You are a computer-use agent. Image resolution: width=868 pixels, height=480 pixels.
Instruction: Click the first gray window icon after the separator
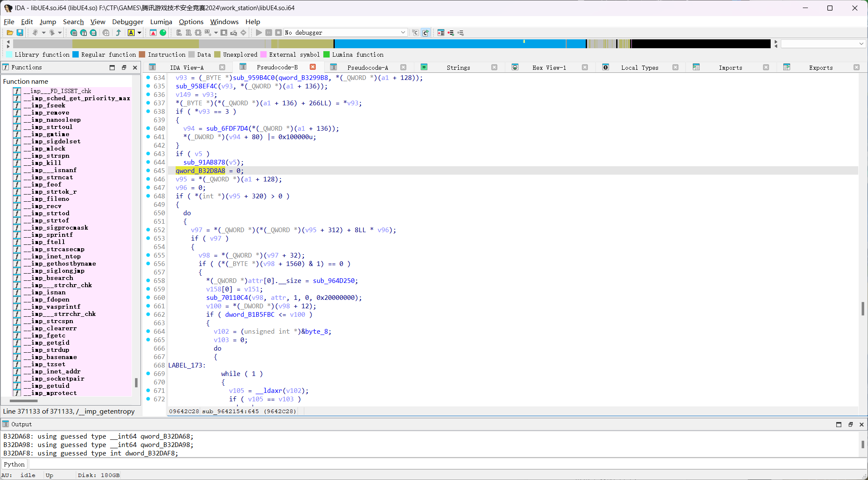coord(179,33)
